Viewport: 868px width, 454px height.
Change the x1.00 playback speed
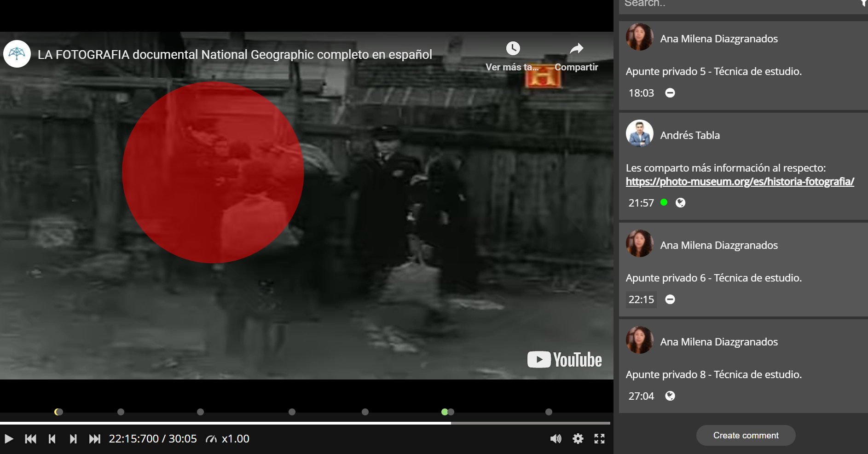[x=227, y=439]
